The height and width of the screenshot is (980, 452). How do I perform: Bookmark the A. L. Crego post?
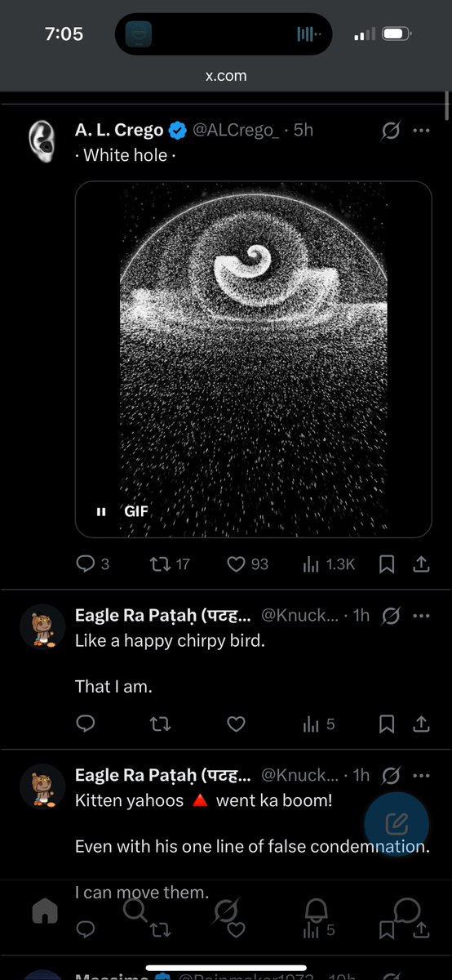click(x=388, y=564)
